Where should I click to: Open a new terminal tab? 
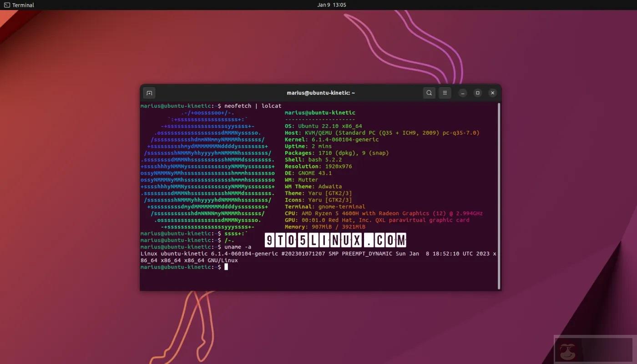[x=149, y=92]
